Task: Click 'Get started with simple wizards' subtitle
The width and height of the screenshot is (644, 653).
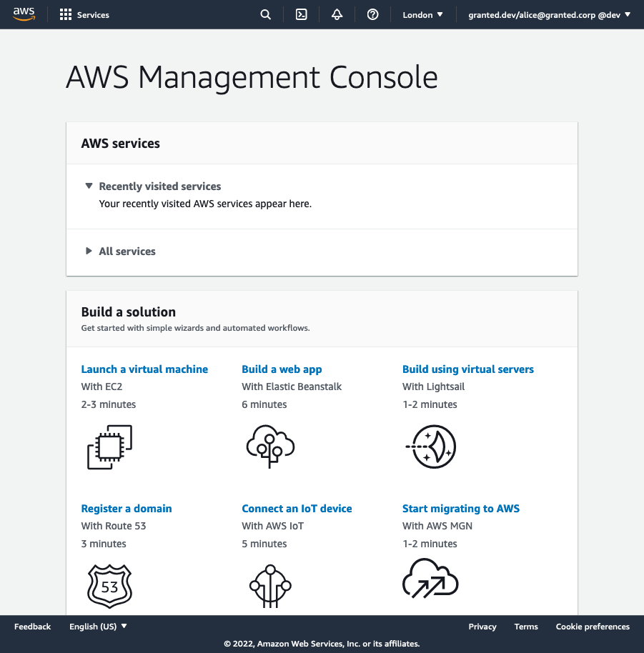Action: click(x=195, y=328)
